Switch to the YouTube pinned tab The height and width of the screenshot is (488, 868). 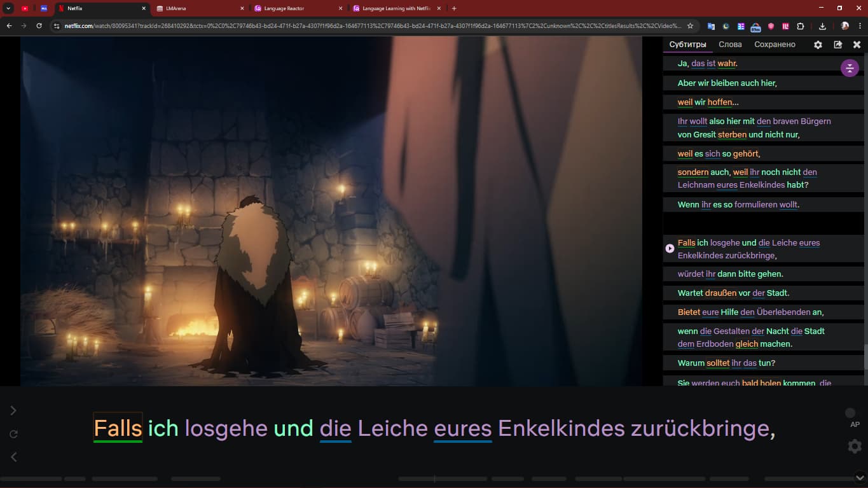[25, 8]
